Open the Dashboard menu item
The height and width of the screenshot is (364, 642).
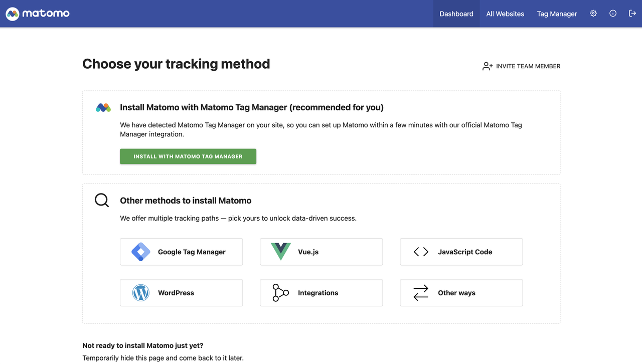[456, 14]
